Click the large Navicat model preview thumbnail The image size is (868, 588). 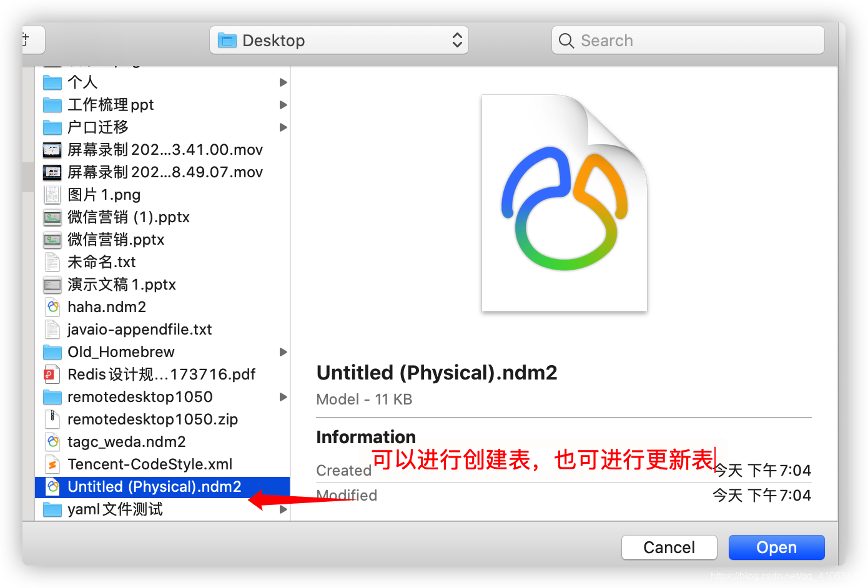565,203
